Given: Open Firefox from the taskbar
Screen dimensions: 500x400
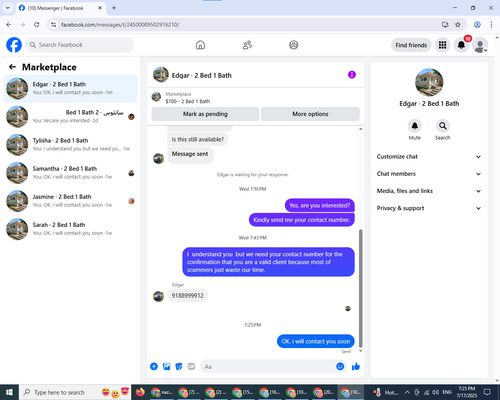Looking at the screenshot, I should pos(140,392).
